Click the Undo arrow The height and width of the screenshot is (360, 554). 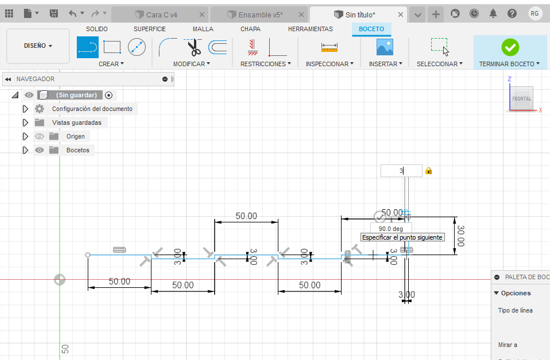point(73,14)
